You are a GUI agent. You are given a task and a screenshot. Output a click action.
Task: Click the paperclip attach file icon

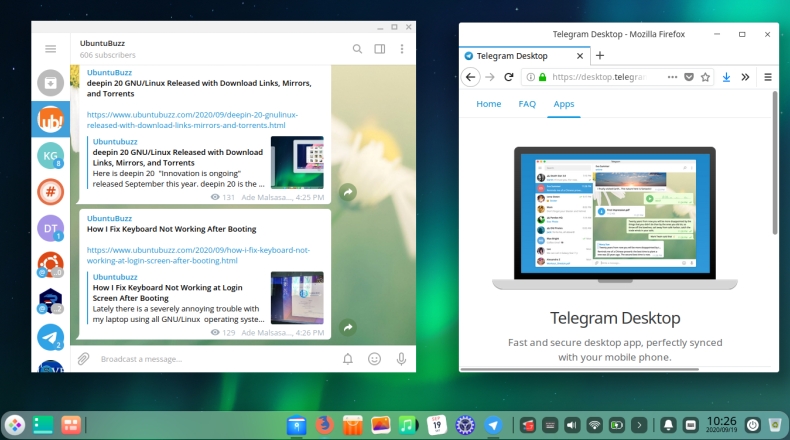pos(84,358)
